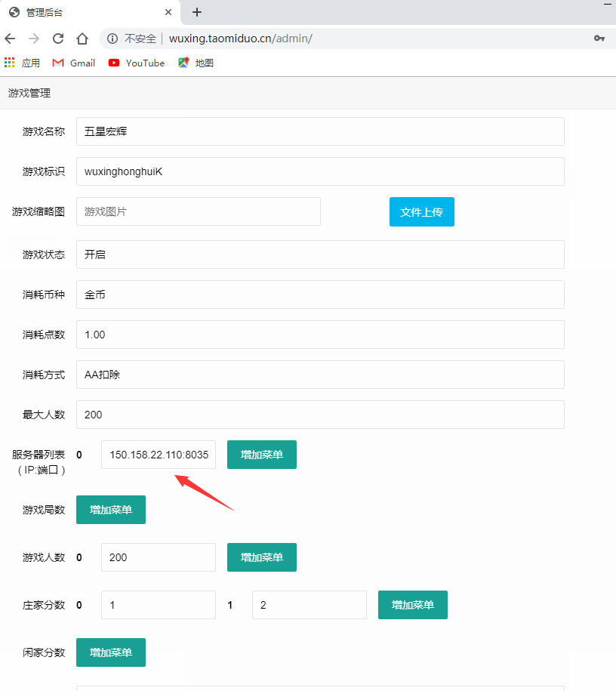Open the Gmail bookmark
This screenshot has width=616, height=691.
tap(72, 63)
